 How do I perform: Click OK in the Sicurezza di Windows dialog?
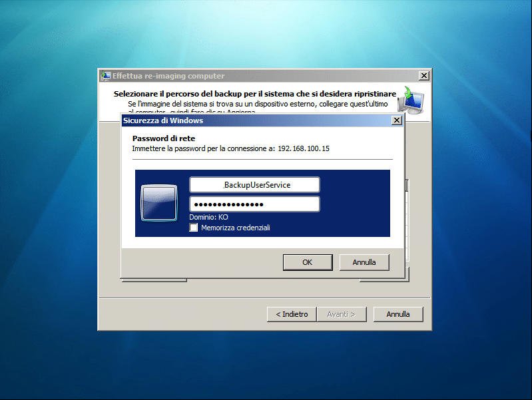pyautogui.click(x=308, y=262)
